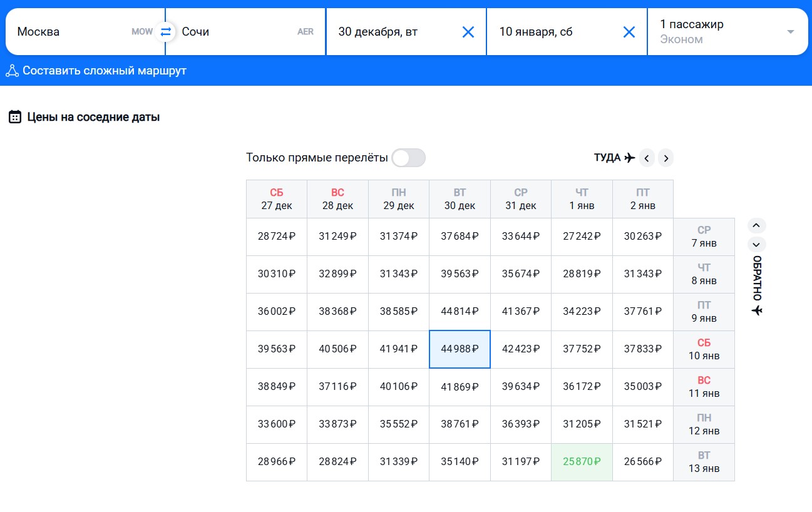Shift departure dates to later

coord(666,158)
